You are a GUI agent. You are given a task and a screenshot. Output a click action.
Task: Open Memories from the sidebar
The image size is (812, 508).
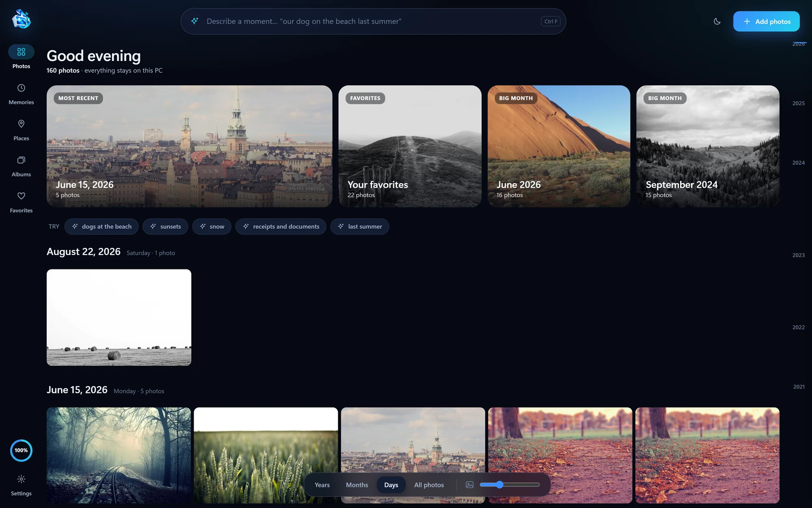(x=21, y=94)
